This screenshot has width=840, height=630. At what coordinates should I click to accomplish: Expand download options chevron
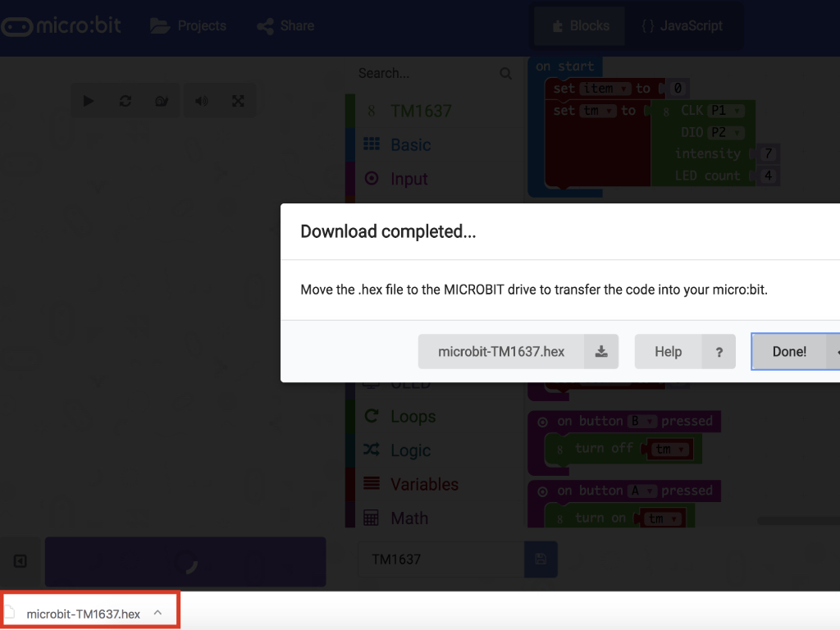[x=157, y=612]
